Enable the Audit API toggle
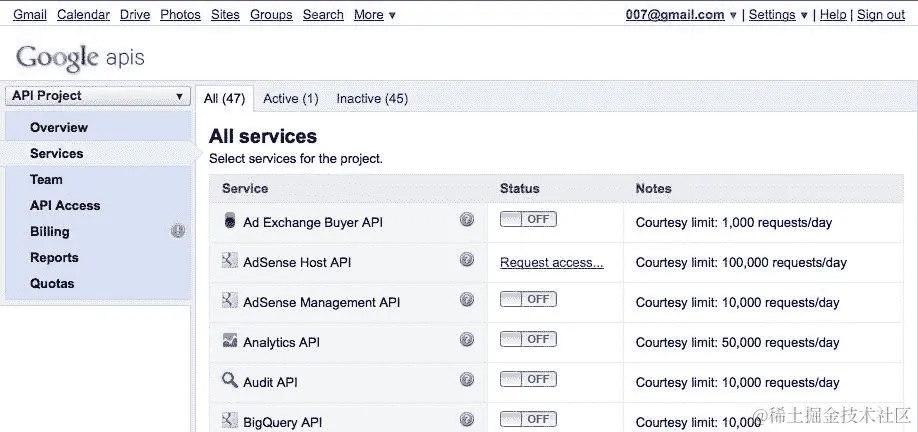The image size is (918, 432). coord(528,379)
